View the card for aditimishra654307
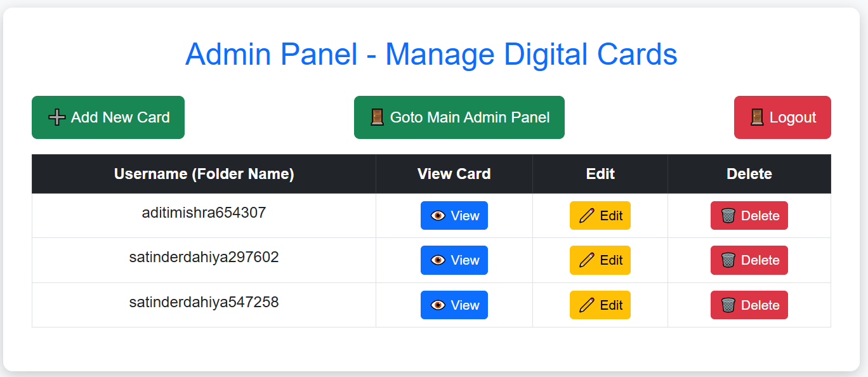 tap(454, 215)
